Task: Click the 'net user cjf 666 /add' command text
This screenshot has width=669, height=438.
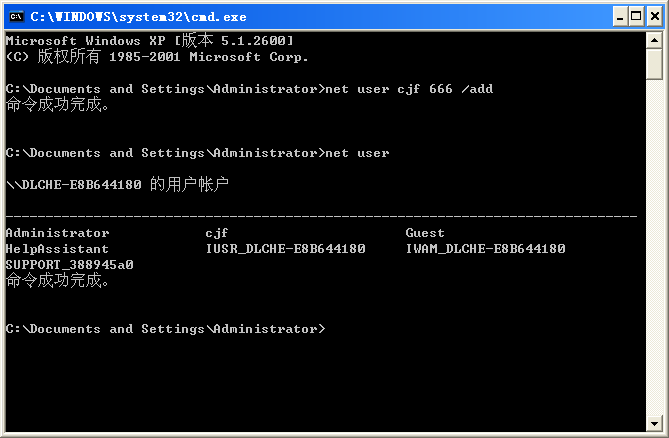Action: click(409, 89)
